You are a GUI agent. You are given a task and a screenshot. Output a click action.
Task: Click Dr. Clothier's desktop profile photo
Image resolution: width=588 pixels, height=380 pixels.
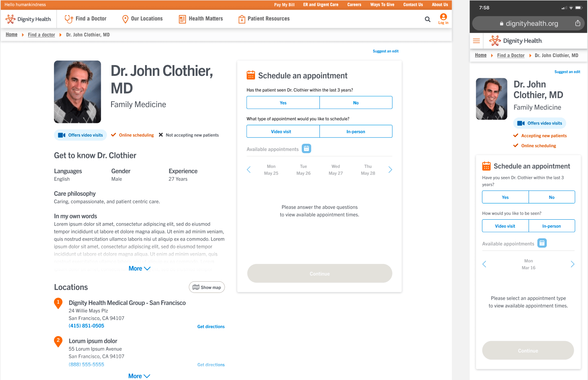78,92
